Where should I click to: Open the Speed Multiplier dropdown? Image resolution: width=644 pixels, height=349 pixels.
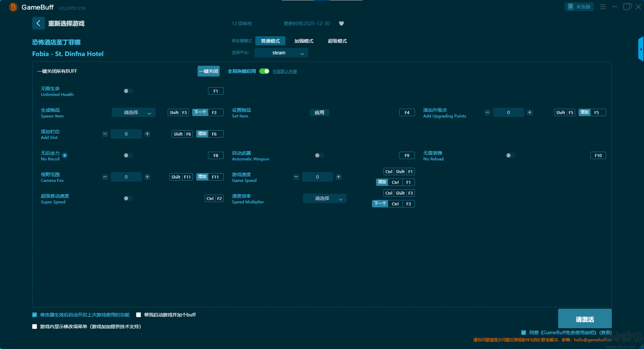[324, 198]
